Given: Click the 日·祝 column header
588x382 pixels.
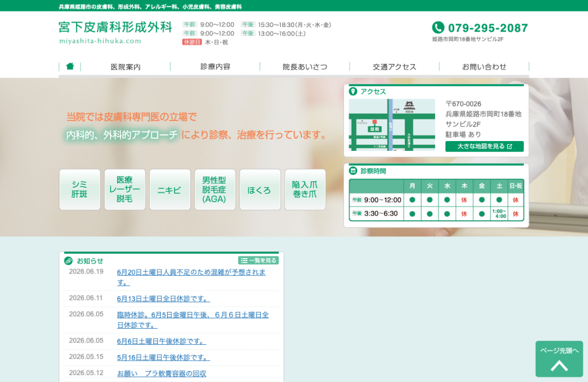Looking at the screenshot, I should point(516,186).
